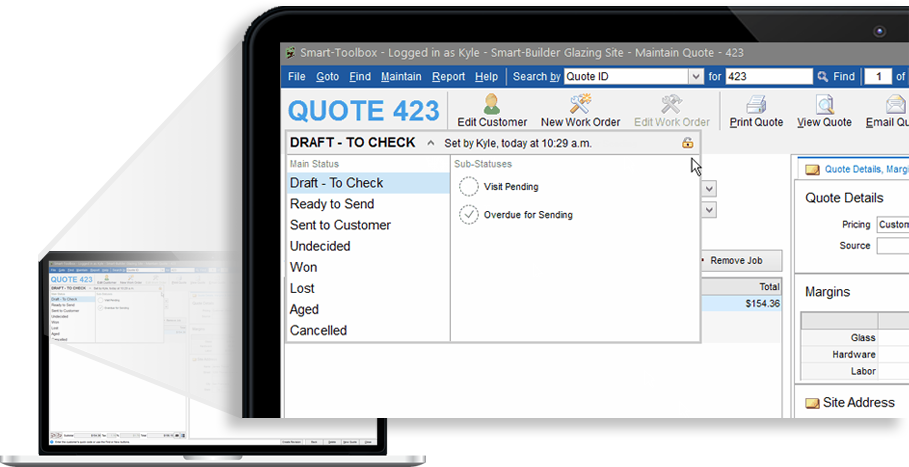Viewport: 909px width, 467px height.
Task: Select Undecided main status
Action: tap(368, 246)
